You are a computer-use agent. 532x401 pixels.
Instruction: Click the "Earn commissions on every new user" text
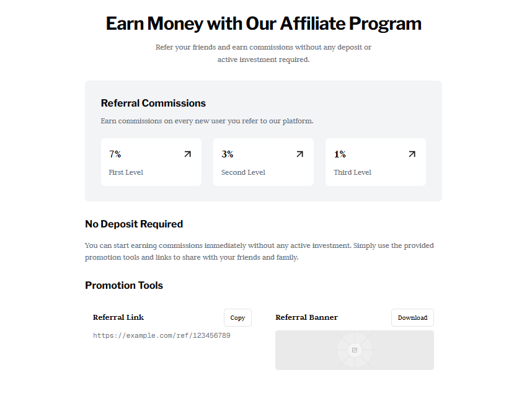[207, 121]
